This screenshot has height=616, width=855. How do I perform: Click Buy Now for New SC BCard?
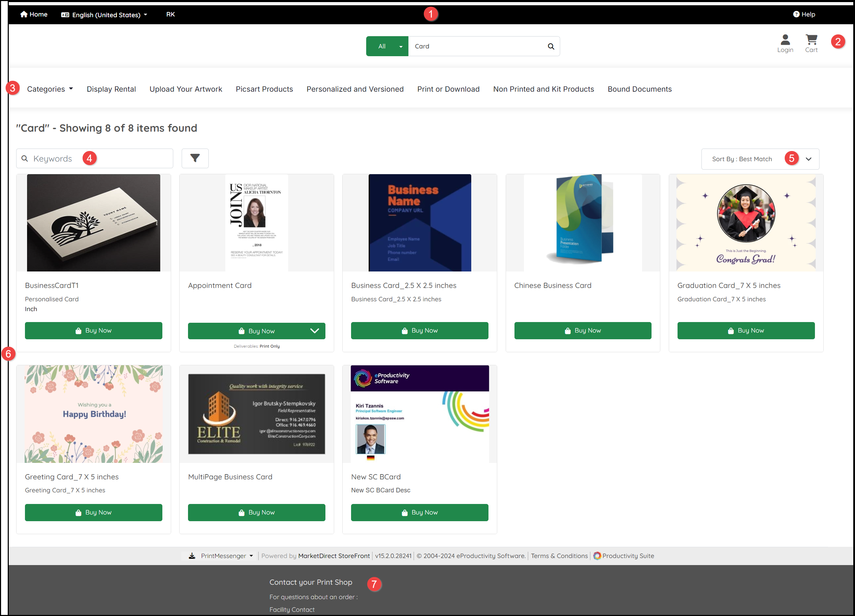click(x=420, y=512)
